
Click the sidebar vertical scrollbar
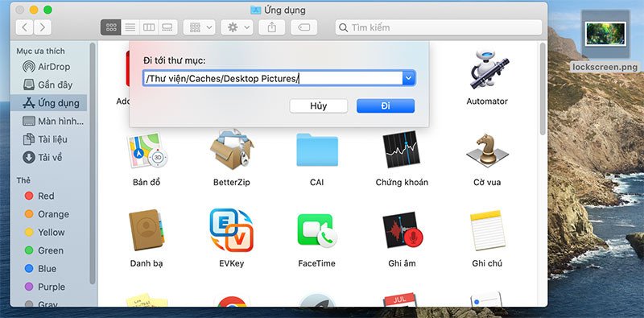click(93, 164)
